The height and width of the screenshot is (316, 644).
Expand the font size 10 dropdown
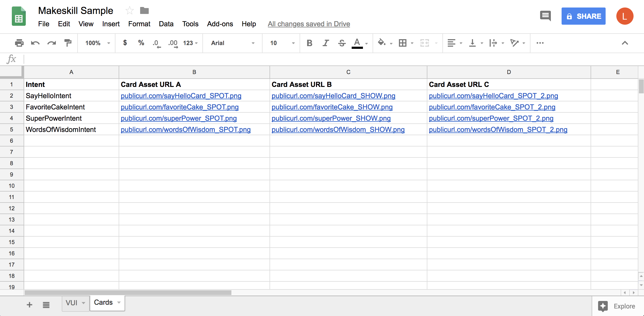point(282,43)
